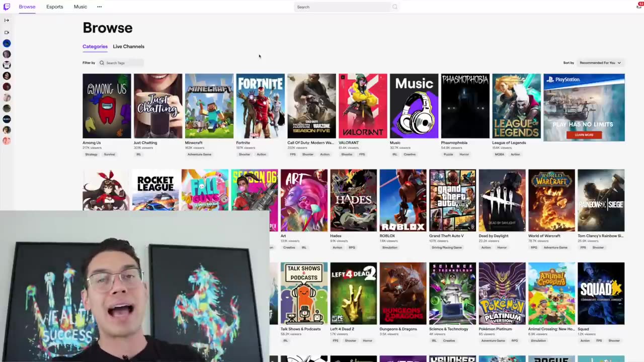The height and width of the screenshot is (362, 644).
Task: Open the League of Legends cover
Action: click(517, 106)
